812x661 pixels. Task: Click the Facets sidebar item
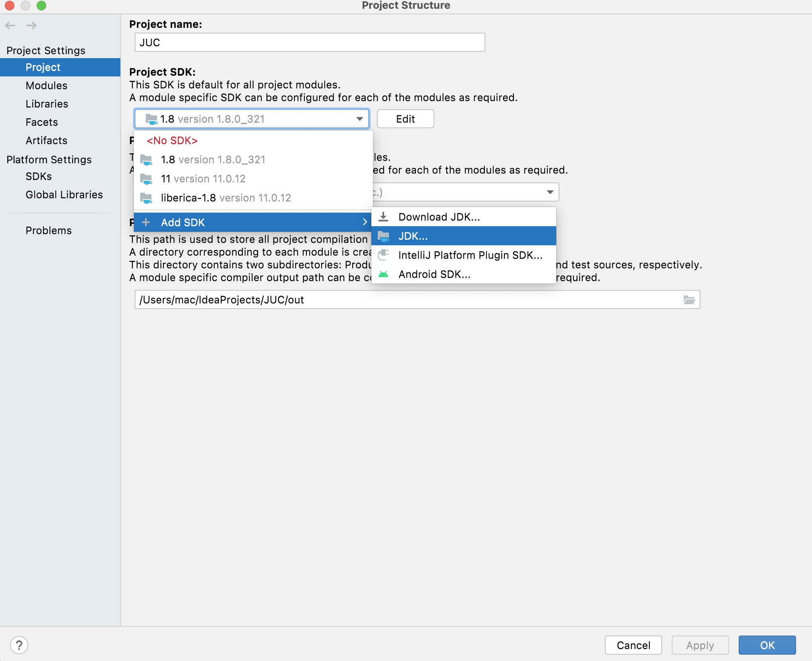(42, 122)
